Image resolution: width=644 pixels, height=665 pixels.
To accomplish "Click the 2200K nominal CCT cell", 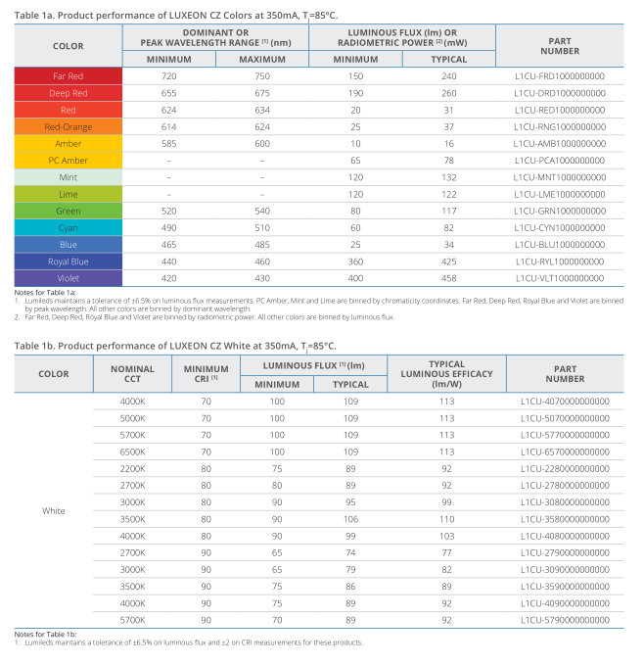I will click(x=132, y=469).
